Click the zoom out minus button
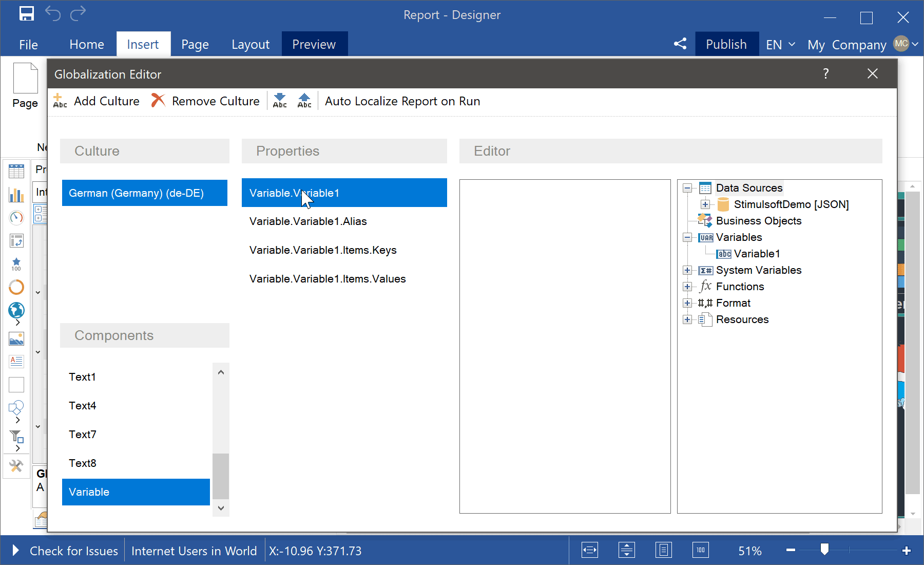Screen dimensions: 924x565 coord(791,550)
